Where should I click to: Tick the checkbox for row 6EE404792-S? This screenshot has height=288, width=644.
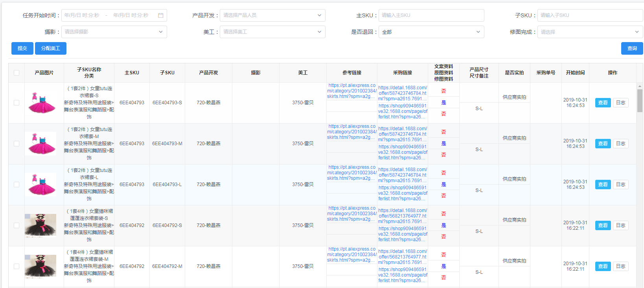(x=17, y=225)
